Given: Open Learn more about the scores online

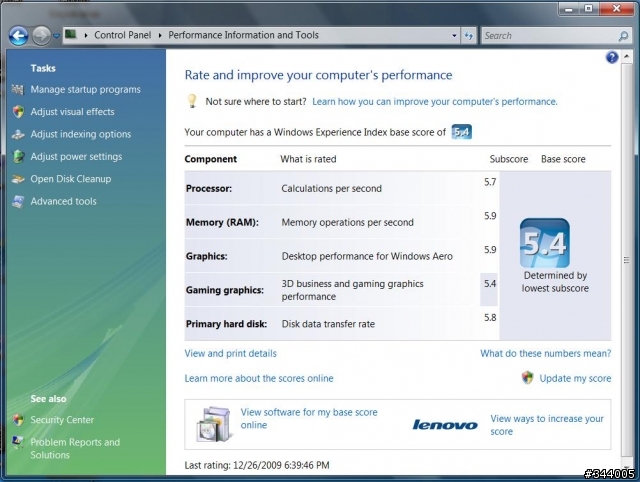Looking at the screenshot, I should [x=259, y=378].
